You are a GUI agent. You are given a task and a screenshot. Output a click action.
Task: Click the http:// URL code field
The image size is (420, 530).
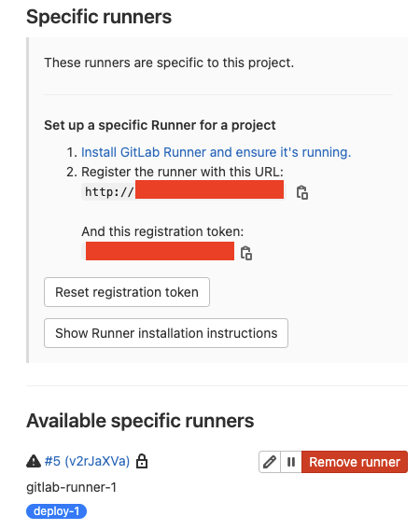click(184, 191)
